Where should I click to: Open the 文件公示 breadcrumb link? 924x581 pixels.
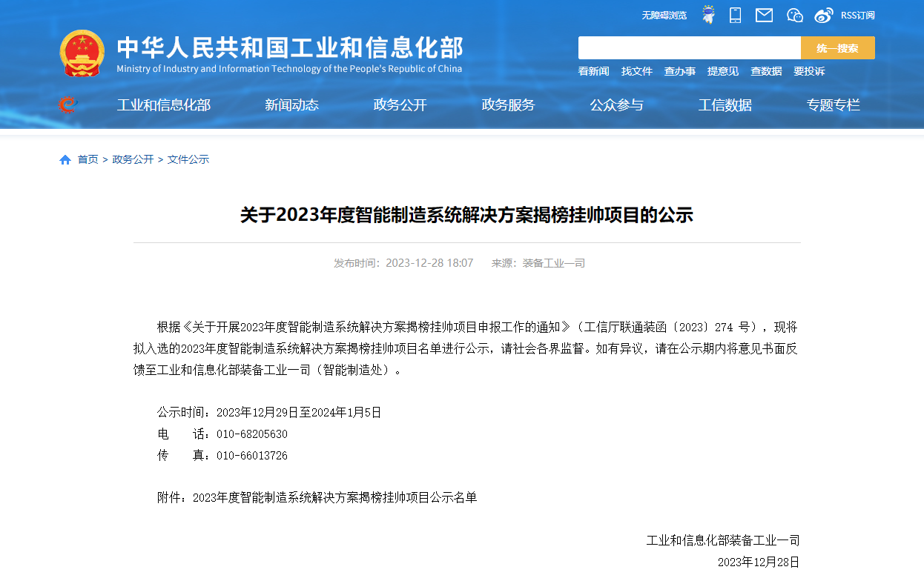(188, 159)
